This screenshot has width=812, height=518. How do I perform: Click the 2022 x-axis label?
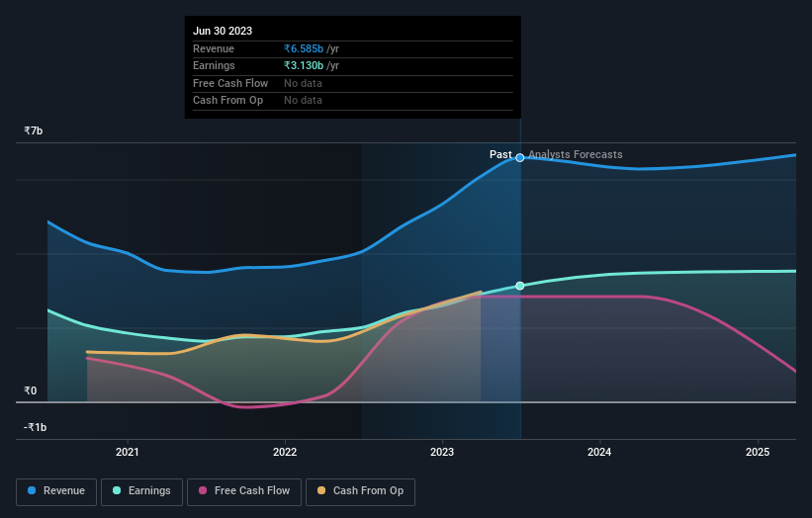[x=285, y=453]
